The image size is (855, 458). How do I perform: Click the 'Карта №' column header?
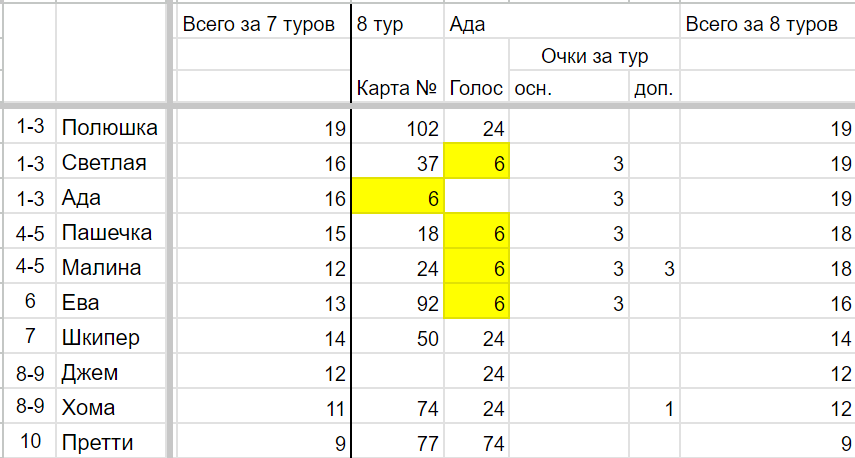click(x=398, y=88)
